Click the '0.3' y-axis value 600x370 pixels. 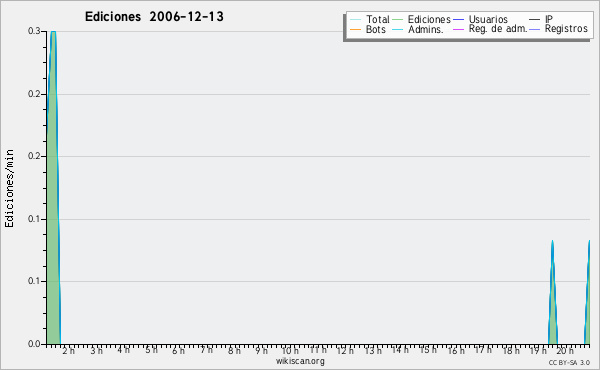pyautogui.click(x=34, y=31)
